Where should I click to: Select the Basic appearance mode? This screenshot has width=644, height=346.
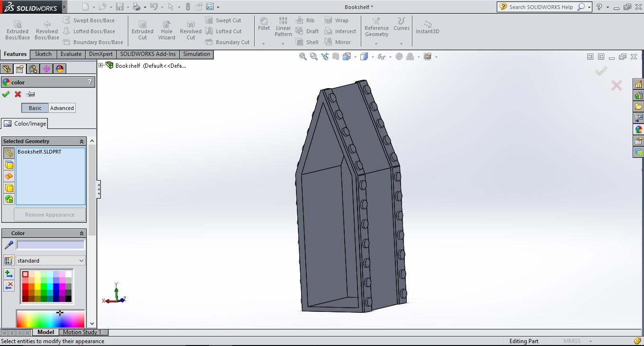35,108
